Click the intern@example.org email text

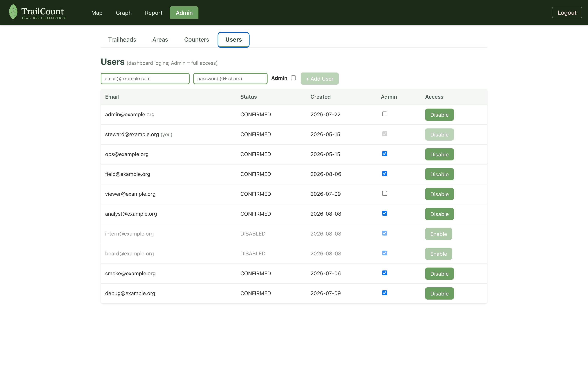129,234
